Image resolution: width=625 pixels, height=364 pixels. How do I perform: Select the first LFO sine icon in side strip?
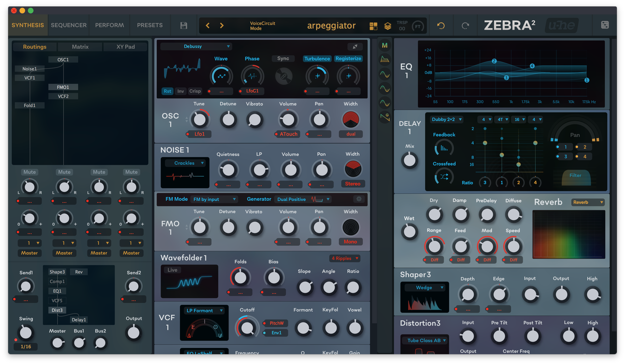(x=384, y=74)
